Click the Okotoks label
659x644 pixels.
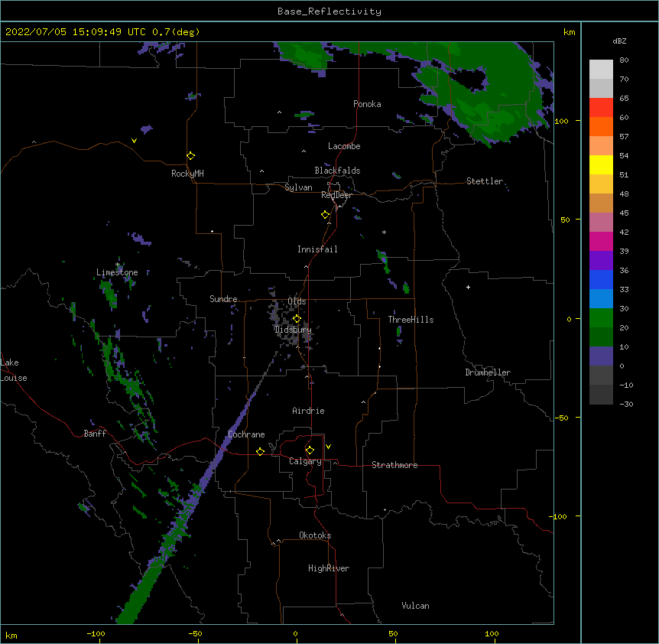point(315,535)
